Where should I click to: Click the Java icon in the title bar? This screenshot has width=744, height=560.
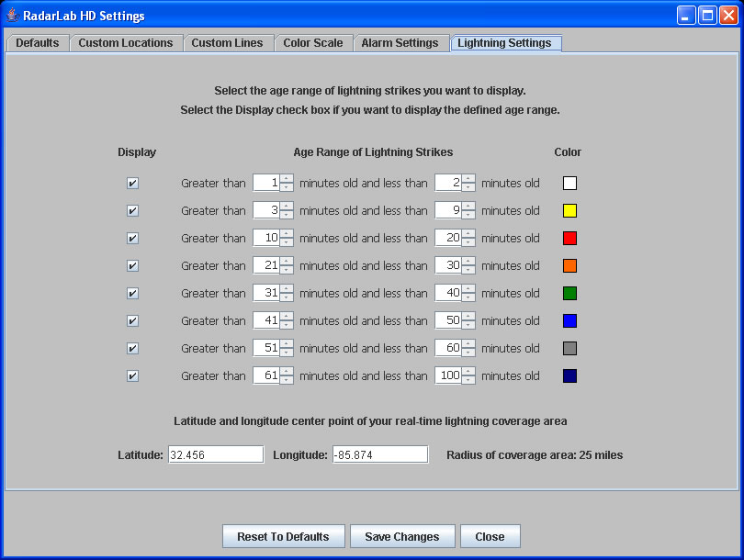tap(13, 16)
